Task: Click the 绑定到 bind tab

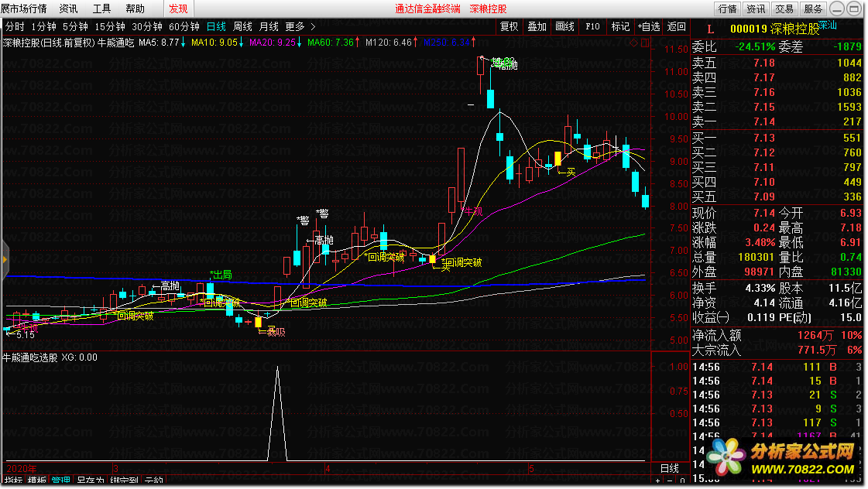Action: [x=124, y=481]
